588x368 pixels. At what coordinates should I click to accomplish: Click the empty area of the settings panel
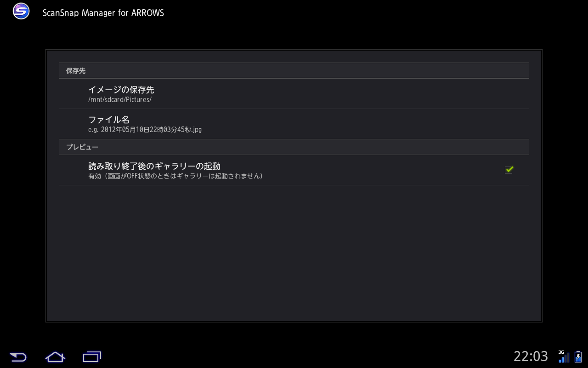coord(294,253)
